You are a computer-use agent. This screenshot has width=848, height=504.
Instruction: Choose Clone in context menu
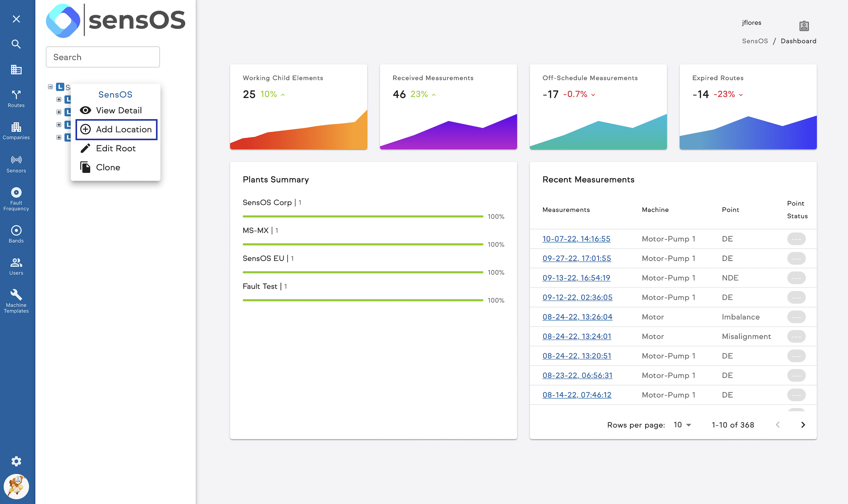click(x=115, y=167)
